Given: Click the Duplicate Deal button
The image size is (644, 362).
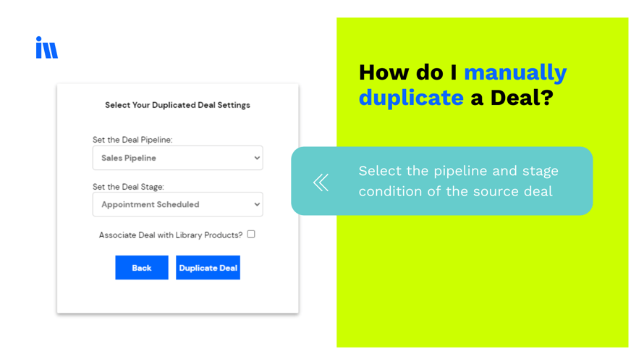Looking at the screenshot, I should (x=208, y=268).
